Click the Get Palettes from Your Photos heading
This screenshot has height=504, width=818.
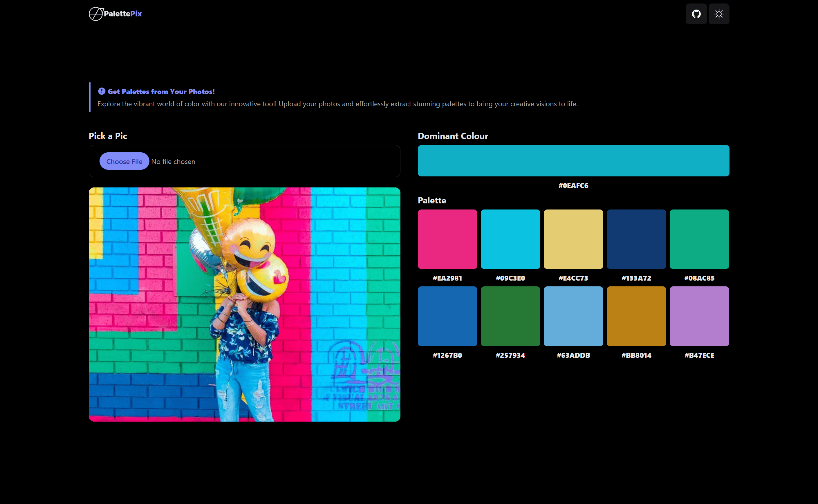coord(162,91)
